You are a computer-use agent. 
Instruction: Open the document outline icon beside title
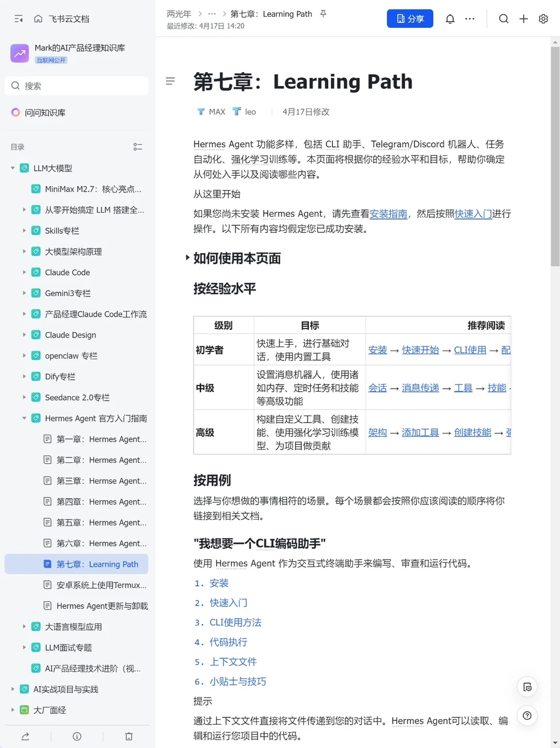click(x=170, y=81)
